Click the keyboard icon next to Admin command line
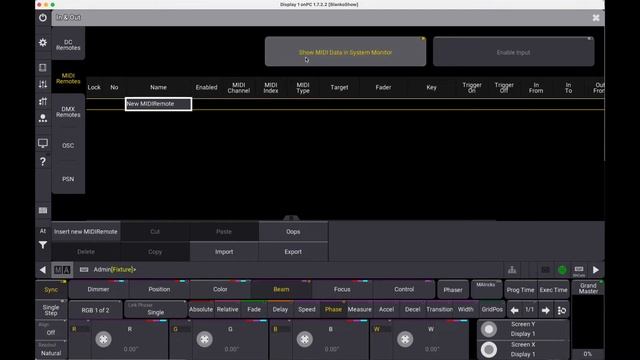The image size is (640, 360). 84,270
